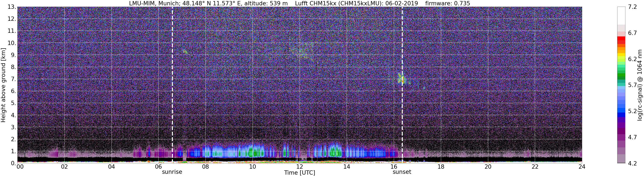Click the '5.2' colorbar tick value
The image size is (644, 177).
632,111
